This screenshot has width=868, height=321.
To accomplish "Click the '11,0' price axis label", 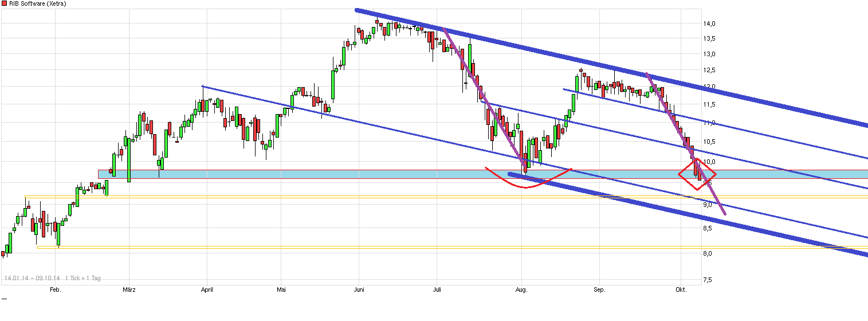I will click(x=709, y=123).
